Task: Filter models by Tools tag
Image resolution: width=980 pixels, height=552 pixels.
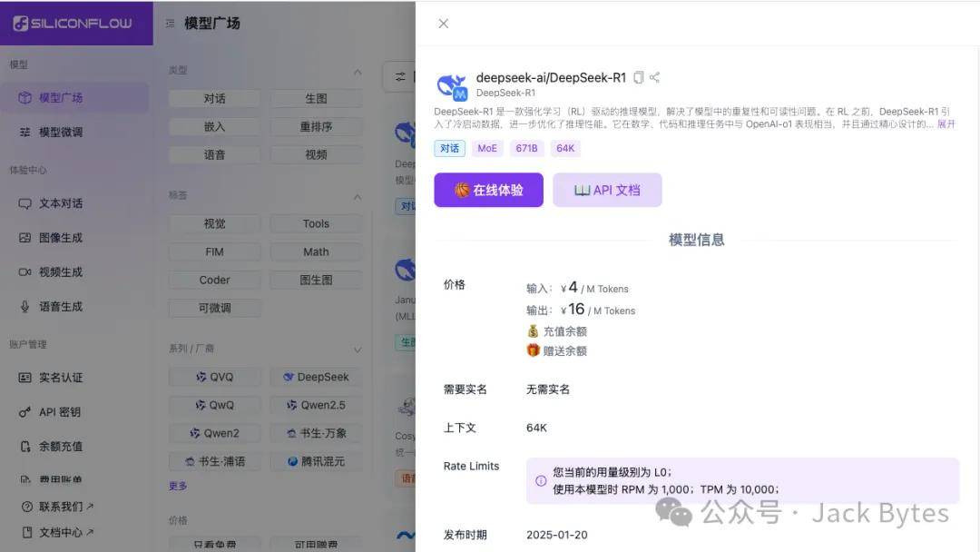Action: 317,224
